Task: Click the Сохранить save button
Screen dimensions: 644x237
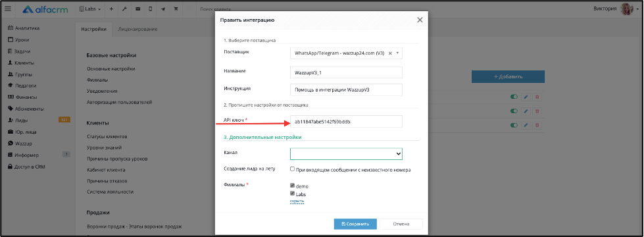Action: click(355, 224)
